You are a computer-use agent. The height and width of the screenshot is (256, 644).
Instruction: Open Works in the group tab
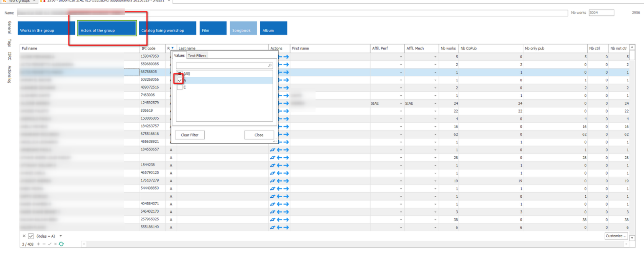(46, 28)
